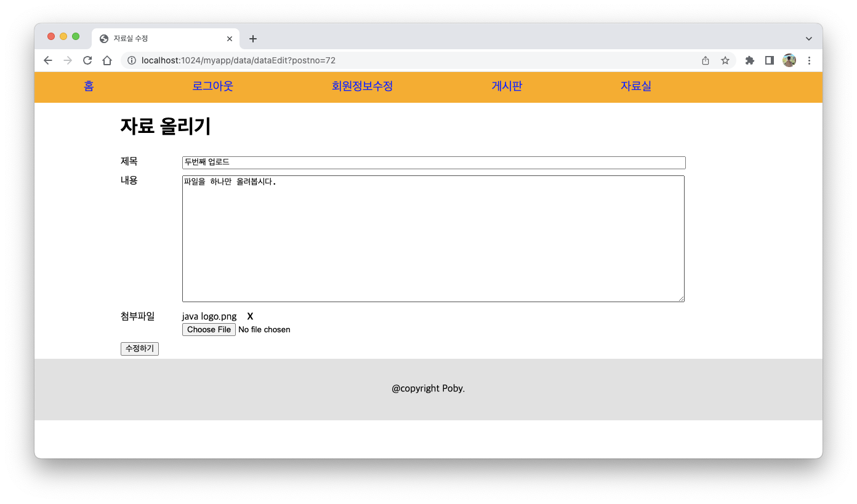Open a new browser tab
The width and height of the screenshot is (857, 504).
[x=252, y=39]
